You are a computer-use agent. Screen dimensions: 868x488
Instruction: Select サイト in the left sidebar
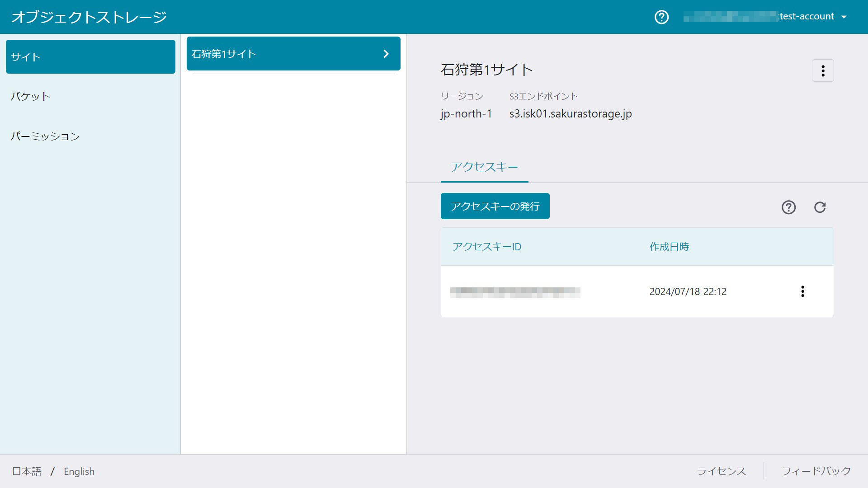pos(90,57)
